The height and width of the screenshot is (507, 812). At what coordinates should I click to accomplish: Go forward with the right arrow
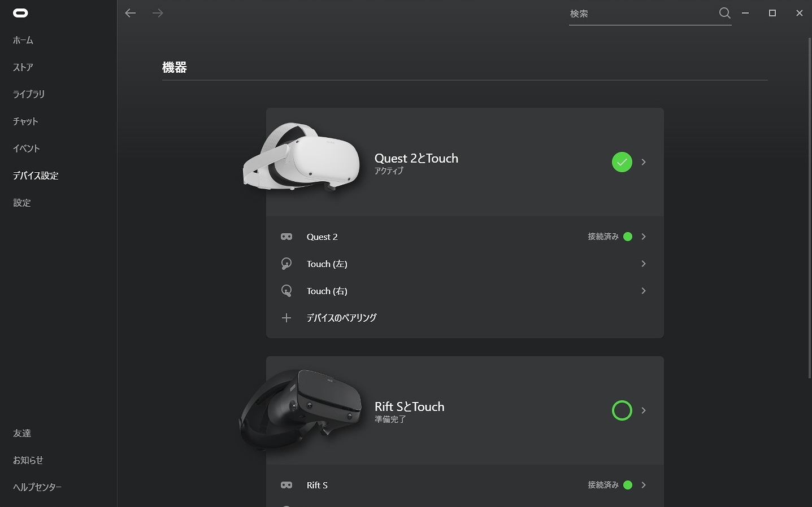(x=158, y=13)
